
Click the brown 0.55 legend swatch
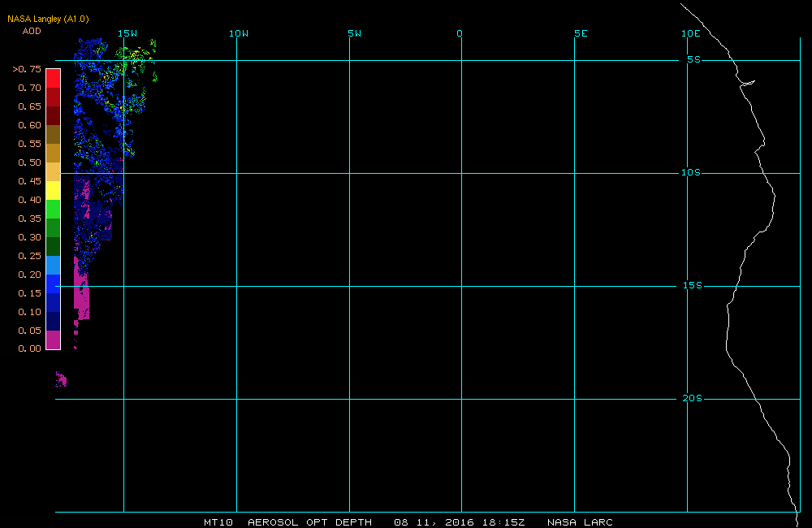(x=54, y=134)
